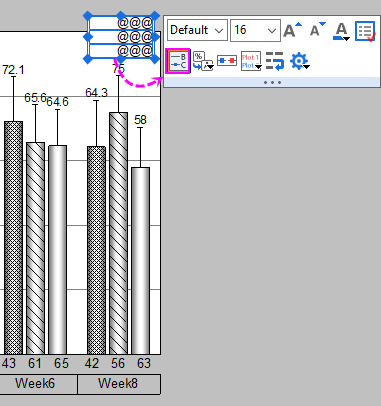The width and height of the screenshot is (381, 406).
Task: Select the plain gradient bar above 65
Action: coord(57,250)
